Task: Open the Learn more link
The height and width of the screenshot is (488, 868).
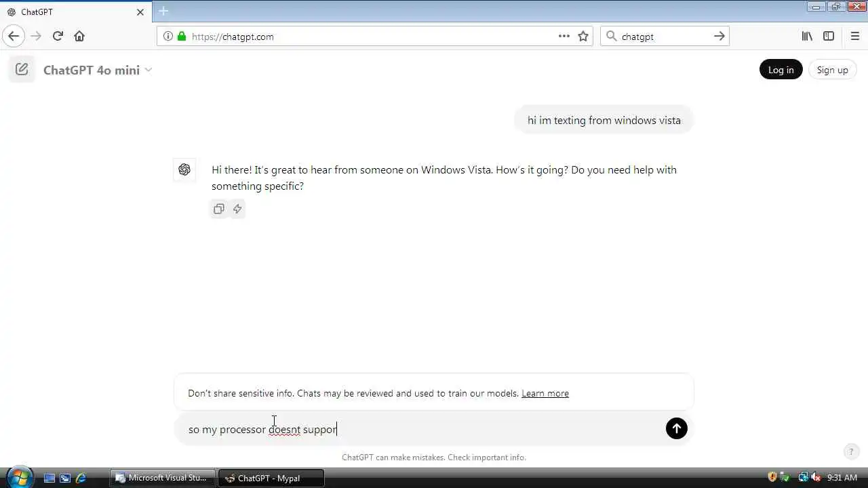Action: tap(545, 393)
